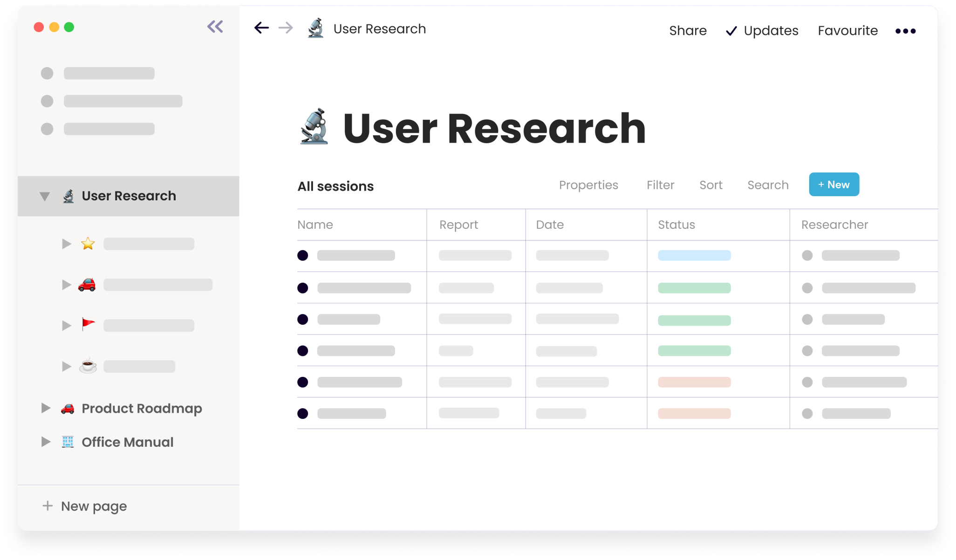Expand the Product Roadmap section
This screenshot has height=560, width=956.
coord(46,408)
